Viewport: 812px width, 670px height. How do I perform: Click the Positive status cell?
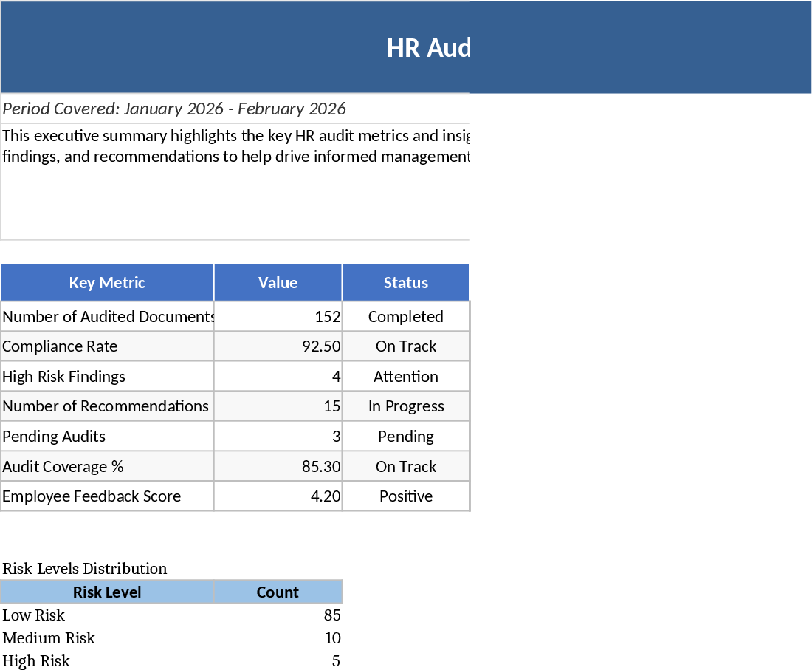click(x=405, y=496)
